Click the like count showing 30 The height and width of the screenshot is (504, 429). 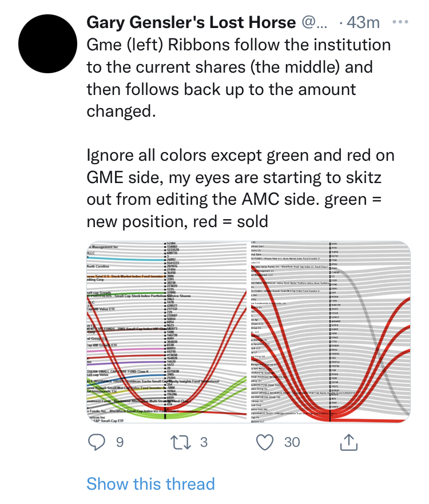click(x=292, y=442)
